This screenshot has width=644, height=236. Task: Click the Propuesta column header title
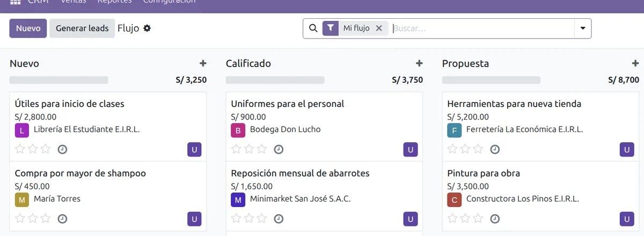(x=465, y=63)
